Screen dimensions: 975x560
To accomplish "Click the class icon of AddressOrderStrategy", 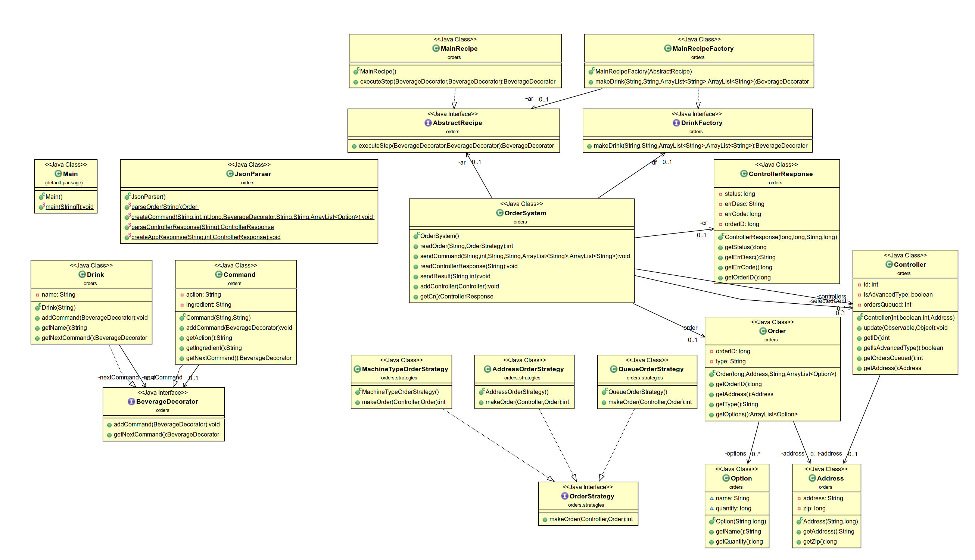I will [487, 369].
